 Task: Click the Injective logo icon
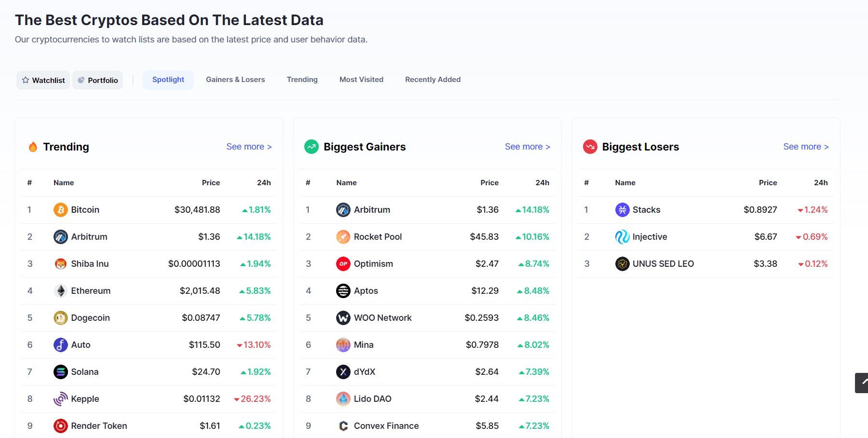click(x=622, y=237)
